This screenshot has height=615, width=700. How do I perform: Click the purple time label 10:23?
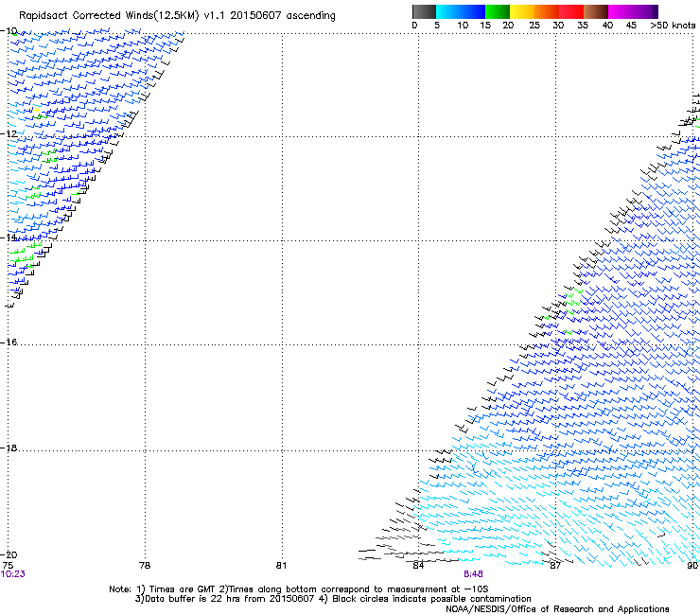coord(13,574)
